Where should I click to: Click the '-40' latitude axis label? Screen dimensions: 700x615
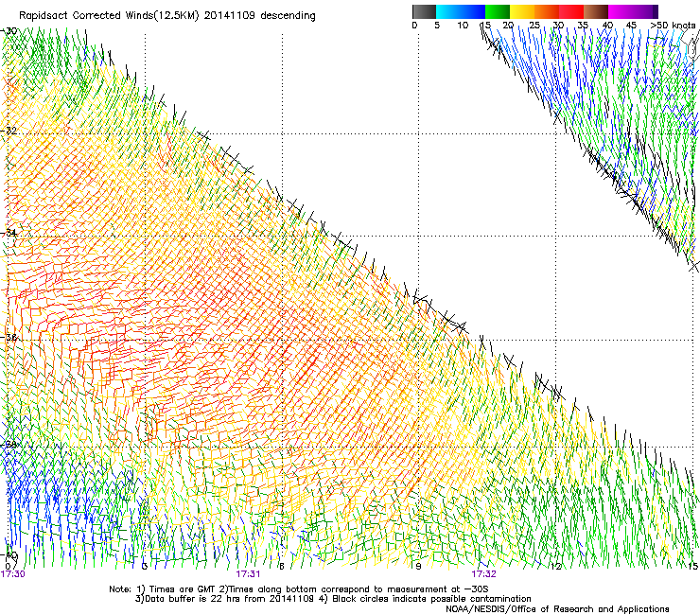pos(9,556)
